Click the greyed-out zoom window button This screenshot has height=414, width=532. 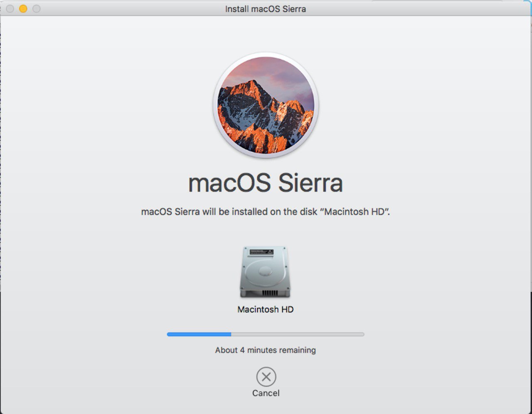coord(37,8)
